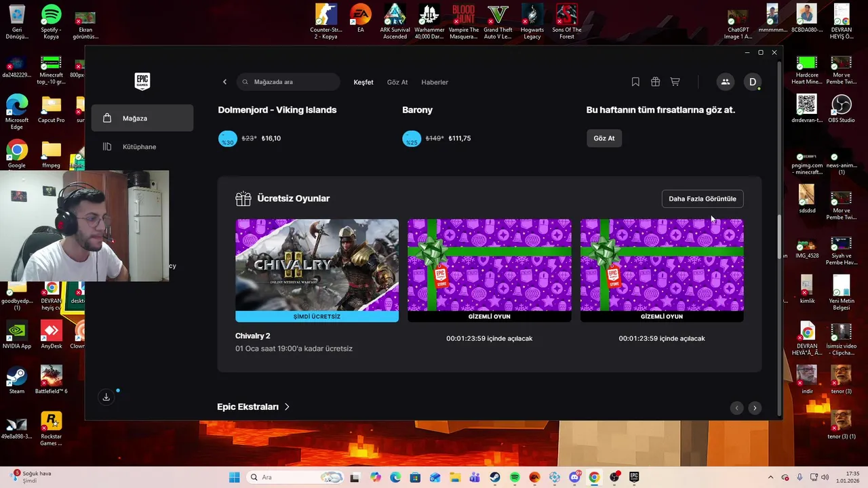
Task: Open EA desktop shortcut
Action: click(x=361, y=20)
